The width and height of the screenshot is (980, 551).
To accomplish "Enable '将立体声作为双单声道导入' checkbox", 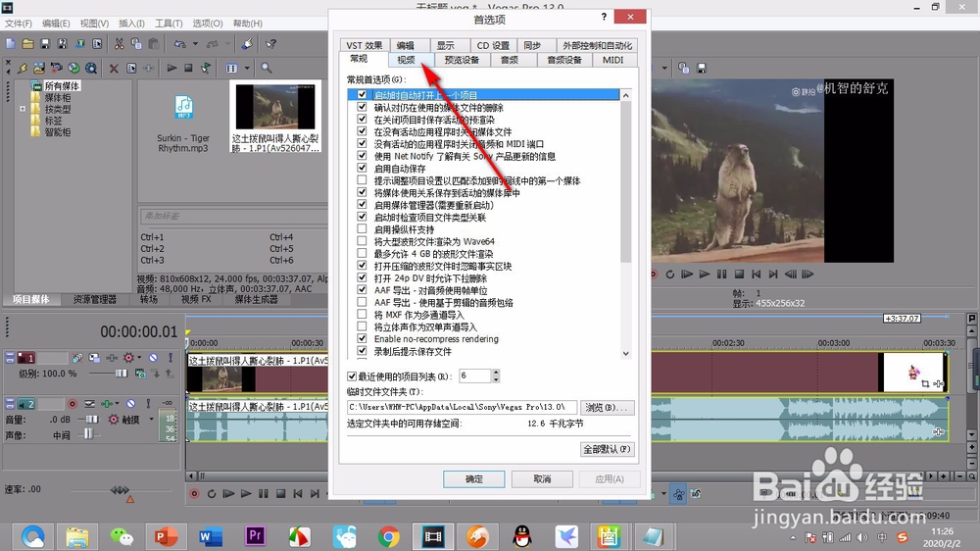I will point(362,326).
